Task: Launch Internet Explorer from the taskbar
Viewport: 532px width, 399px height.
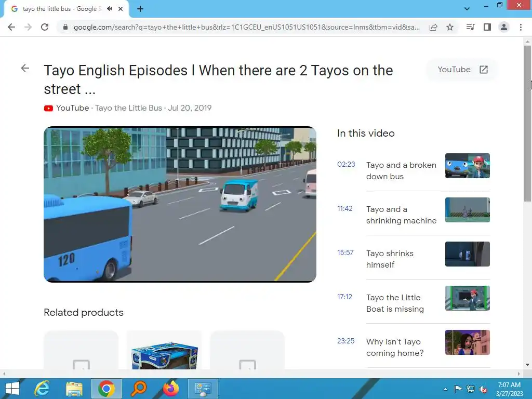Action: [x=42, y=389]
